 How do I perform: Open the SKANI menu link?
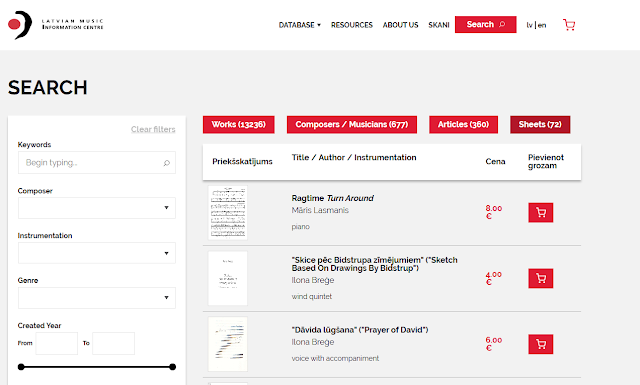pos(439,25)
